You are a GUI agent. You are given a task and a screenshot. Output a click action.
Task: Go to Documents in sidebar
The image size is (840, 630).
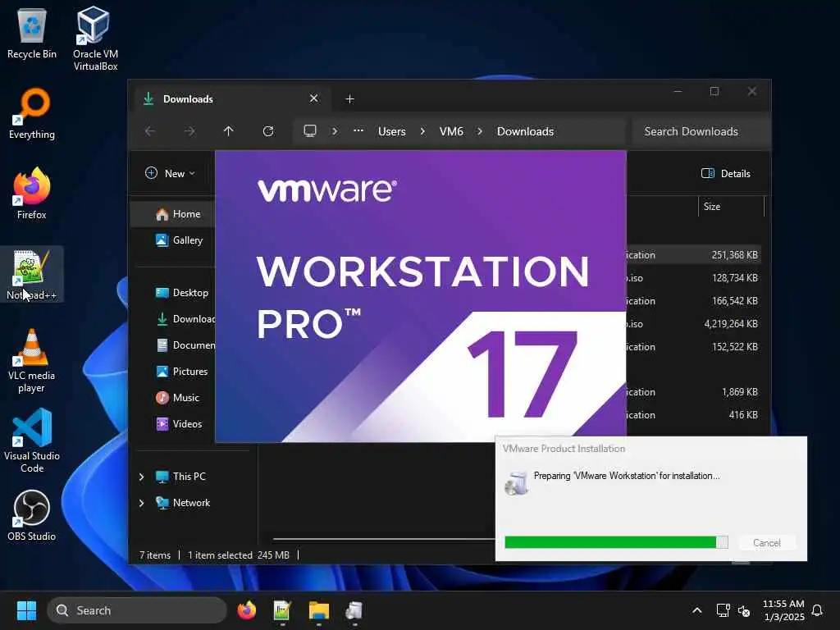coord(185,345)
